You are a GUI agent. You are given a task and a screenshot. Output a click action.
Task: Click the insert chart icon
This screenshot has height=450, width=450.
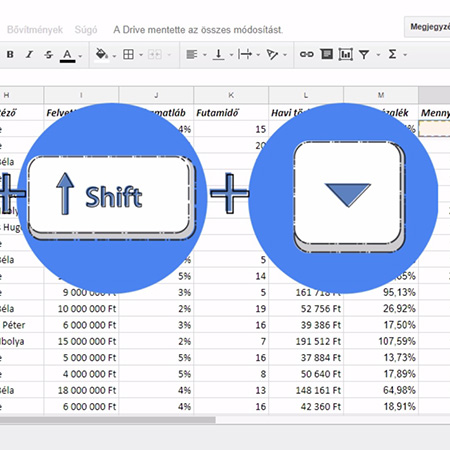(346, 54)
